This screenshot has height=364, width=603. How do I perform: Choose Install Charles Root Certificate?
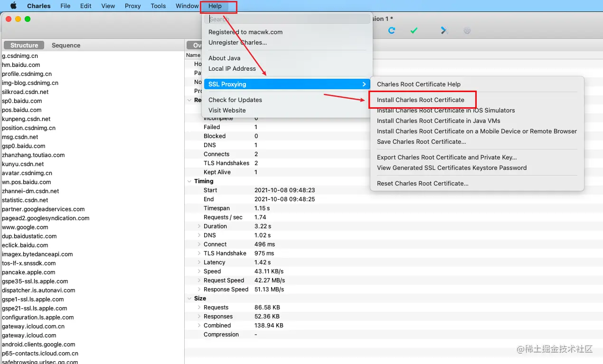click(420, 100)
